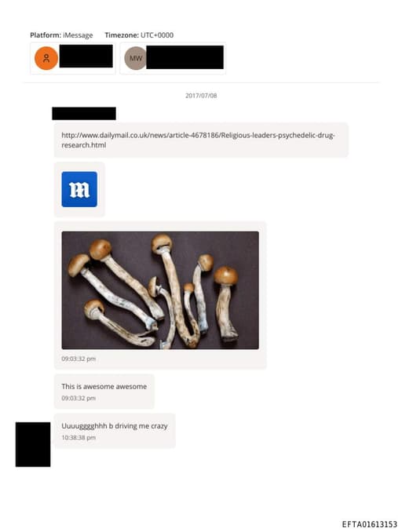
Task: Select the 'This is awesome awesome' message bubble
Action: (x=104, y=392)
